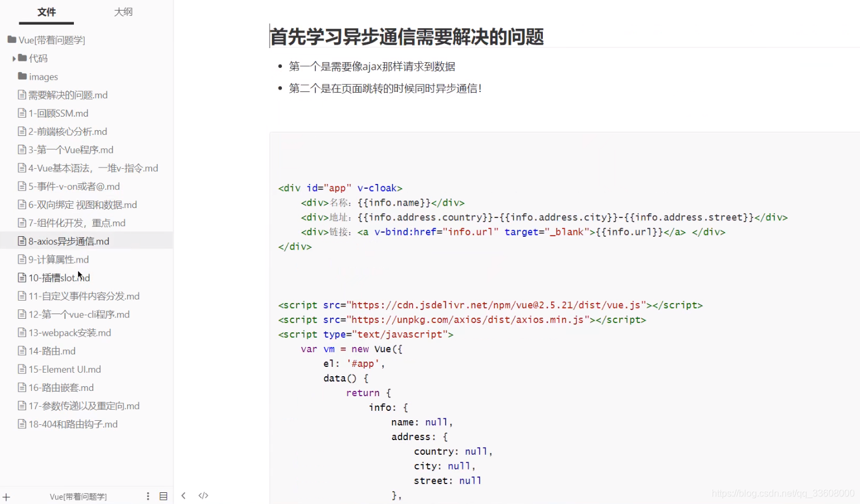Click the code line containing {{info.name}}

coord(383,203)
